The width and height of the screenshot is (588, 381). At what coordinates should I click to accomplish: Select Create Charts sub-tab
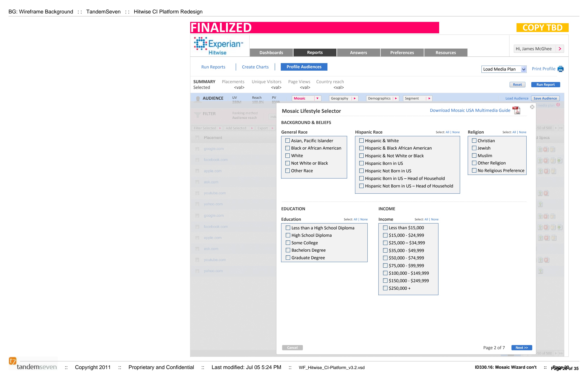(x=255, y=67)
